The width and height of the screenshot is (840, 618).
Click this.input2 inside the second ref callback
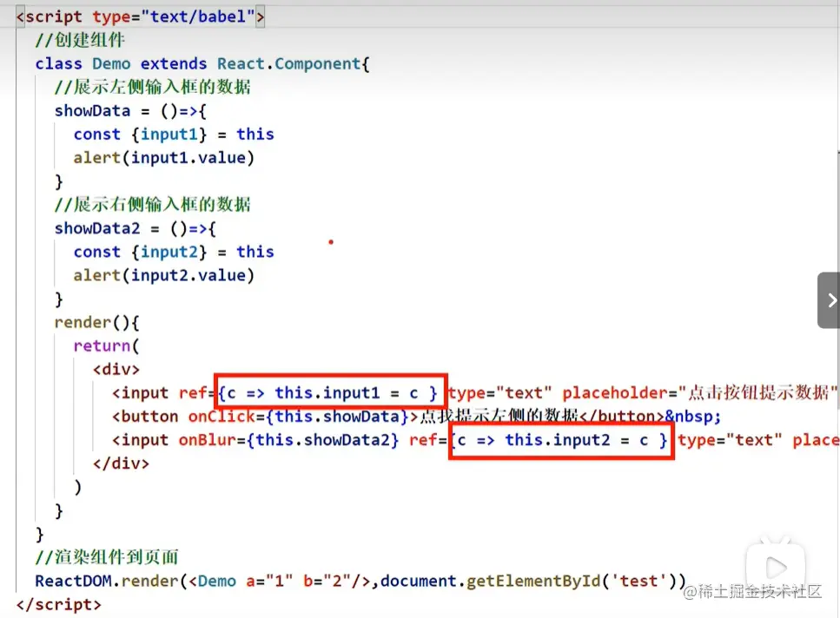tap(557, 440)
